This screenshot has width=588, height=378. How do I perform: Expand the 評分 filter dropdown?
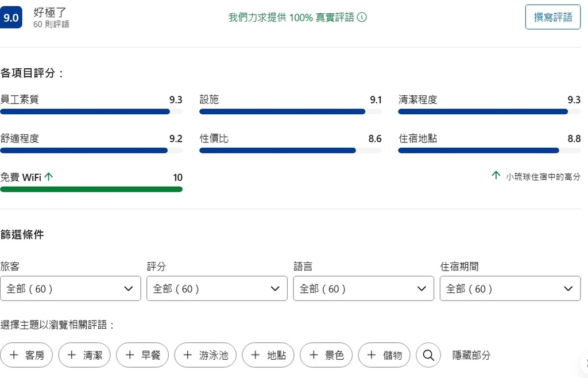pyautogui.click(x=217, y=288)
